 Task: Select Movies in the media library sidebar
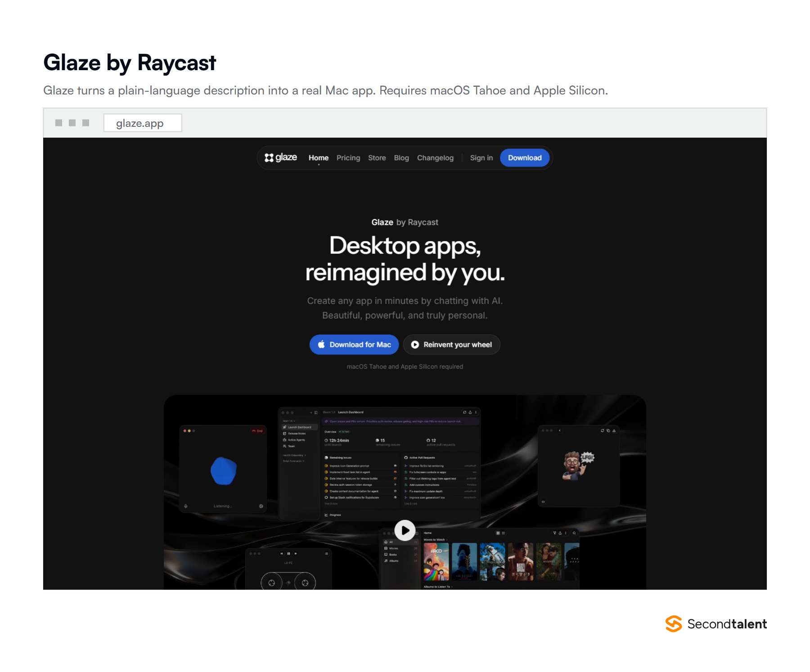point(400,548)
